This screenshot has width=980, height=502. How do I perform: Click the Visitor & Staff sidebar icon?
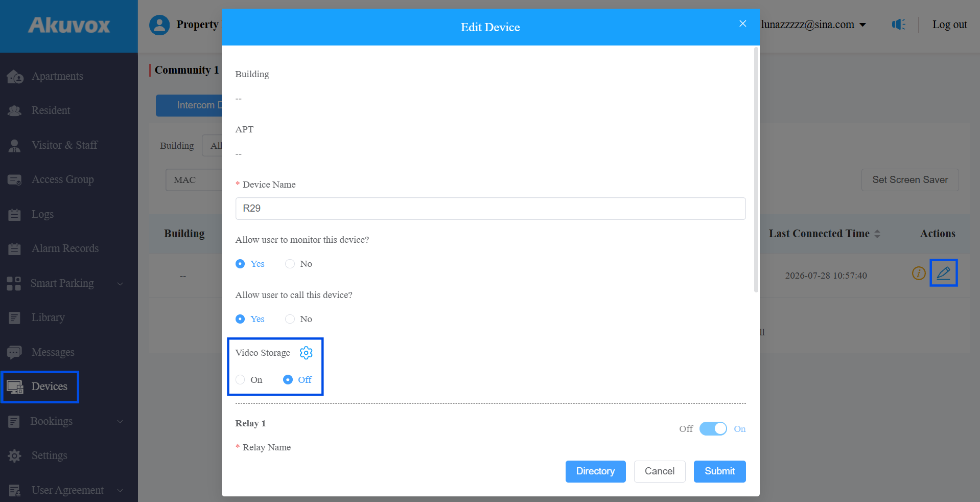coord(15,146)
